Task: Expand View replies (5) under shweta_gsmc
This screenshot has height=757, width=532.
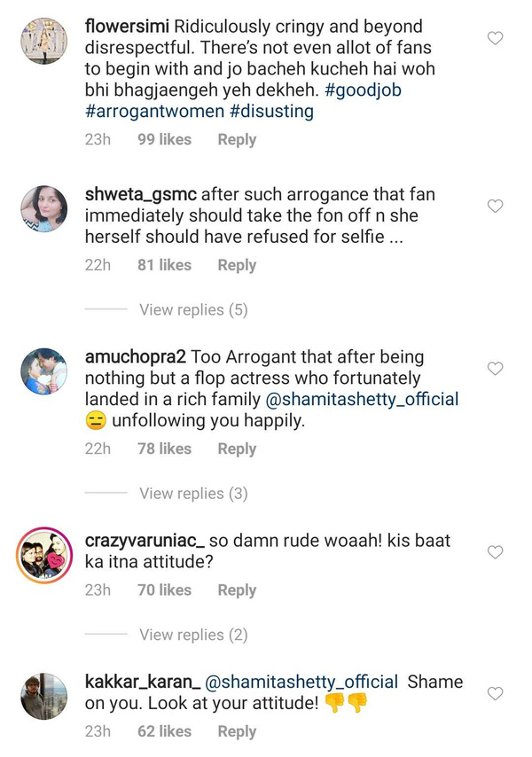Action: (x=193, y=309)
